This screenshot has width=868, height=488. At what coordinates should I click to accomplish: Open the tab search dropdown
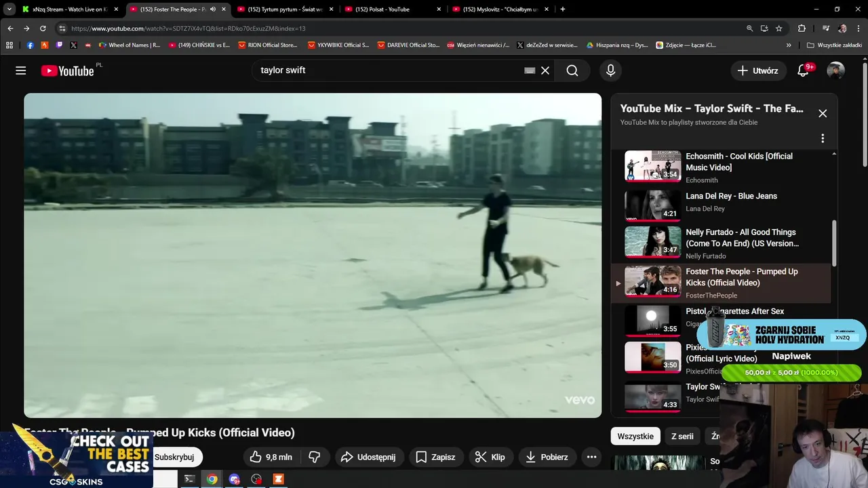click(x=9, y=9)
